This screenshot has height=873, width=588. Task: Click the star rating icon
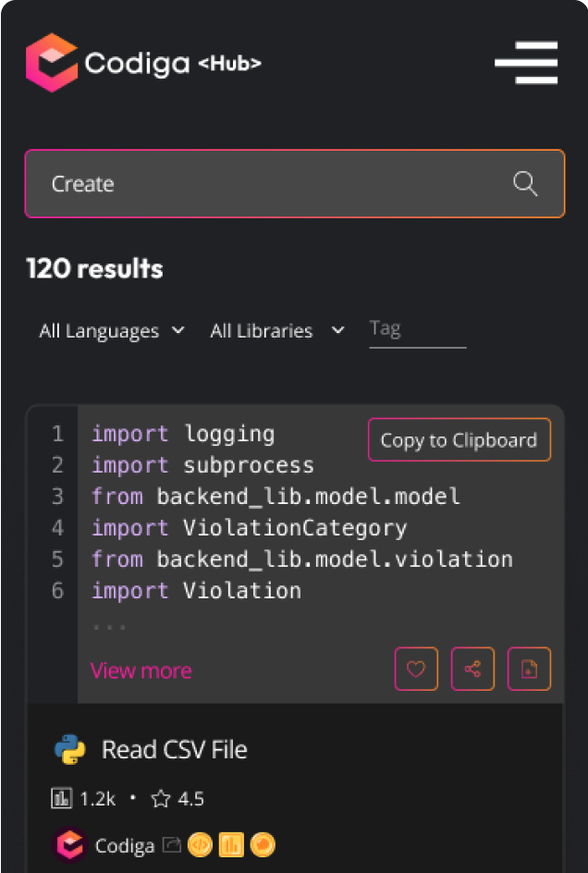pos(161,800)
